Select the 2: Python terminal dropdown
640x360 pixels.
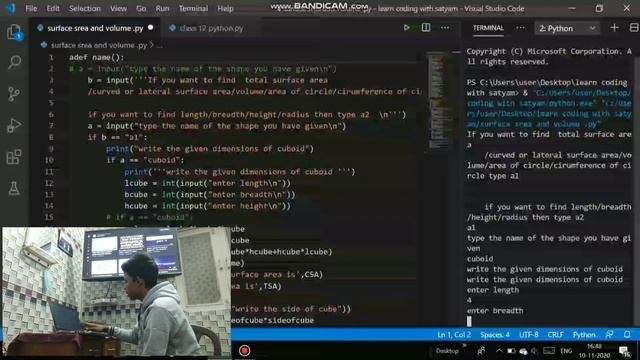pos(567,28)
